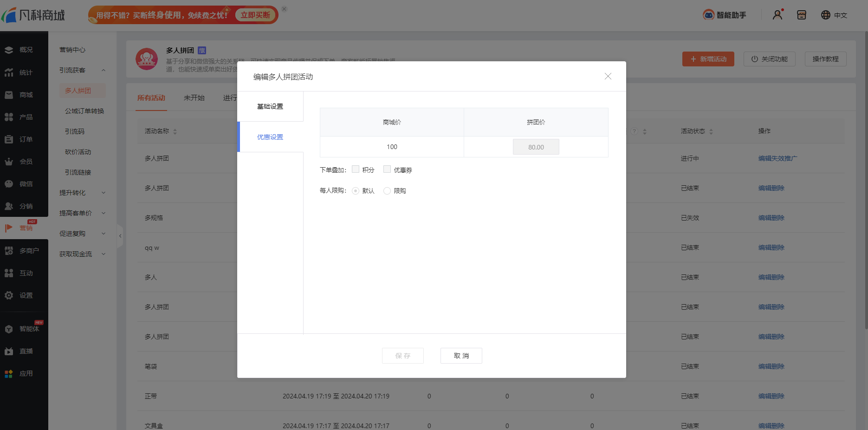Expand the 提升转化 menu group

tap(104, 193)
